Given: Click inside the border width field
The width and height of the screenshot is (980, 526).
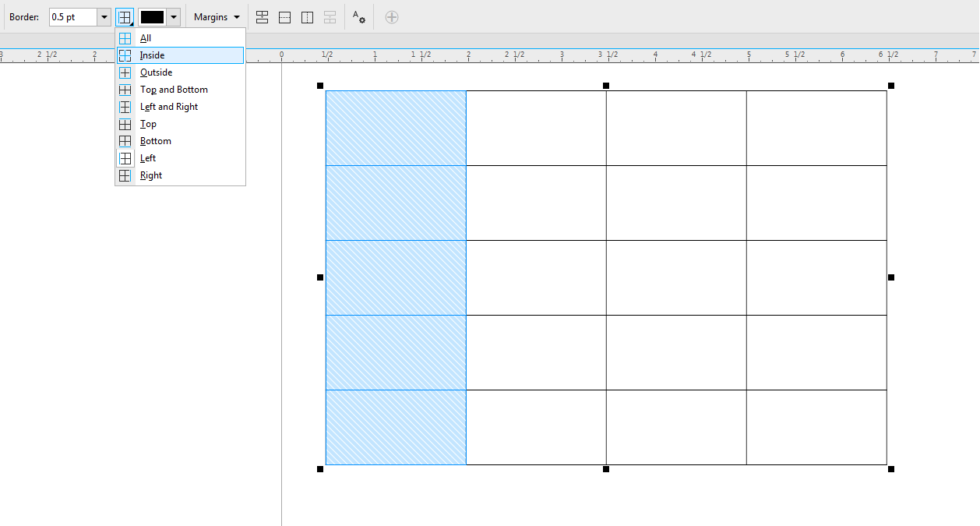Looking at the screenshot, I should [74, 16].
